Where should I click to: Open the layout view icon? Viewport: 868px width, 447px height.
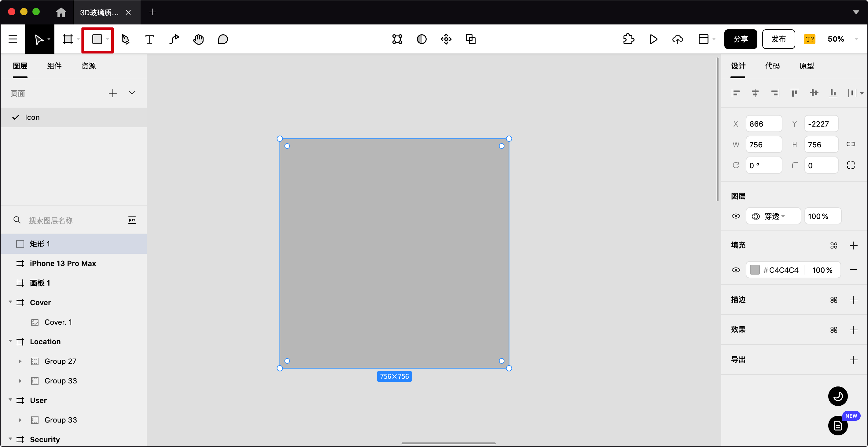pos(703,39)
